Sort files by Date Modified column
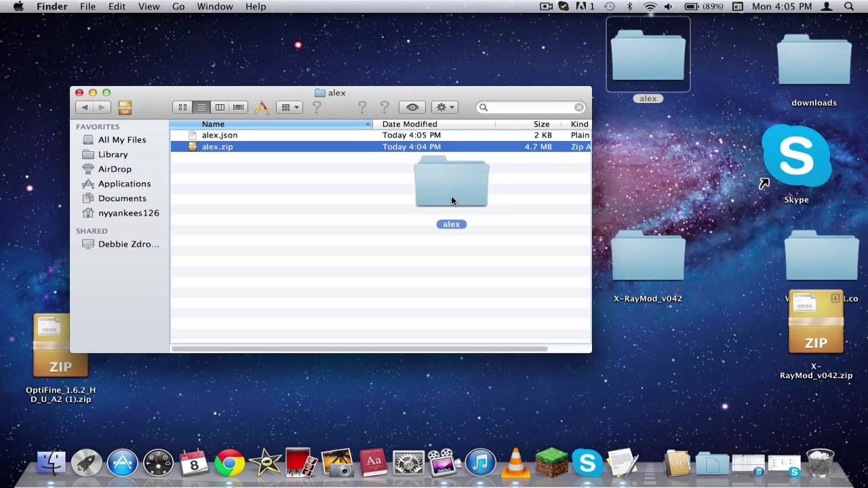868x488 pixels. (434, 124)
